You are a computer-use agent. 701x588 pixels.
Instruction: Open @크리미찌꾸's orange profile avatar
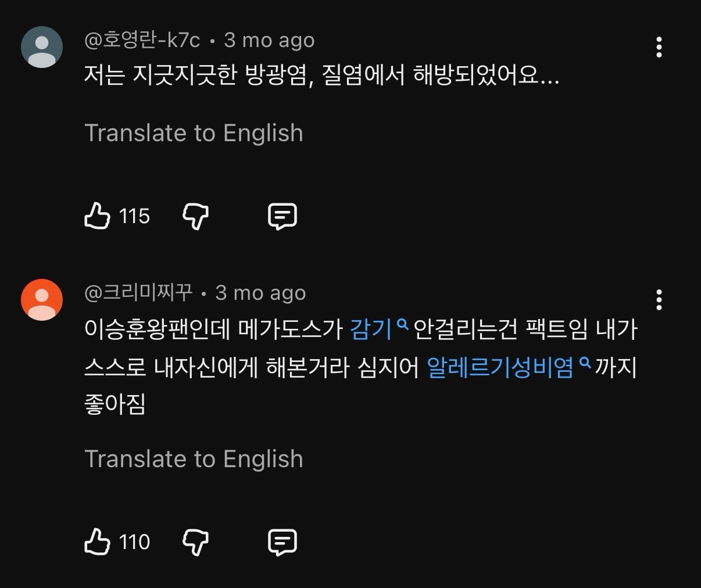click(x=42, y=300)
